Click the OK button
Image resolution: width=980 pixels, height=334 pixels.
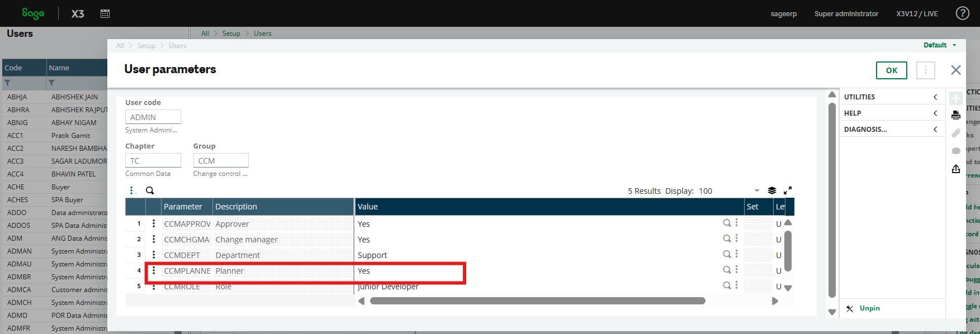(x=892, y=70)
